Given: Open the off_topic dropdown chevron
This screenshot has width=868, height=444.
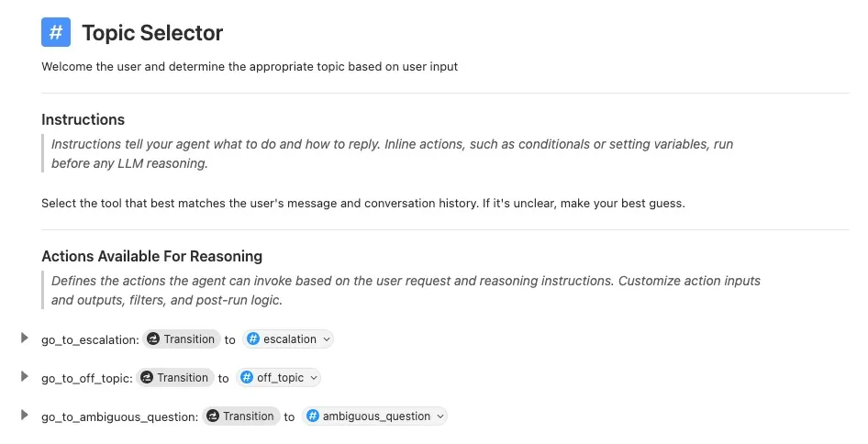Looking at the screenshot, I should pyautogui.click(x=314, y=378).
